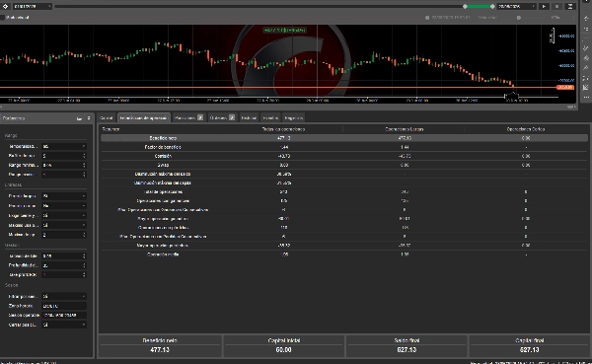The width and height of the screenshot is (592, 364).
Task: Open the Órdenes tab
Action: click(x=222, y=117)
